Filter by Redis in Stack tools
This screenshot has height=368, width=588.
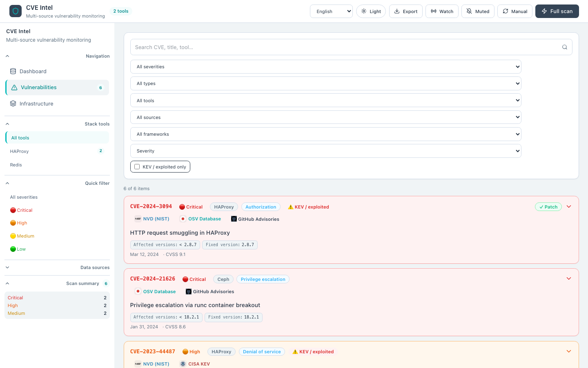point(57,165)
